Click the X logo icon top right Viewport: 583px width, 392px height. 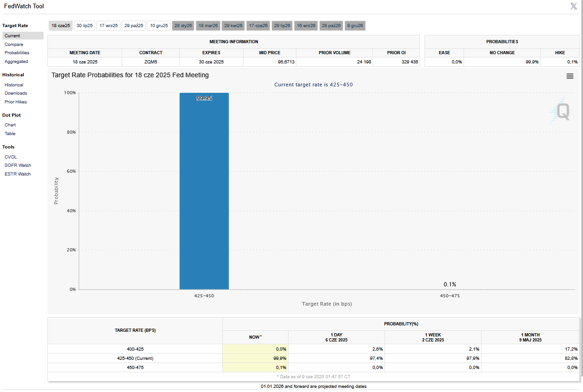[573, 6]
